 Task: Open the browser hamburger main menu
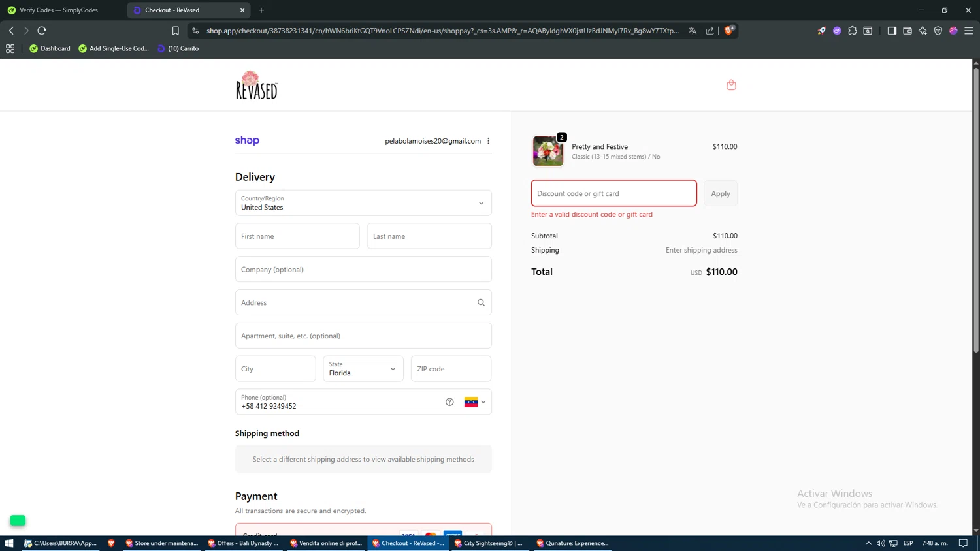click(x=969, y=31)
